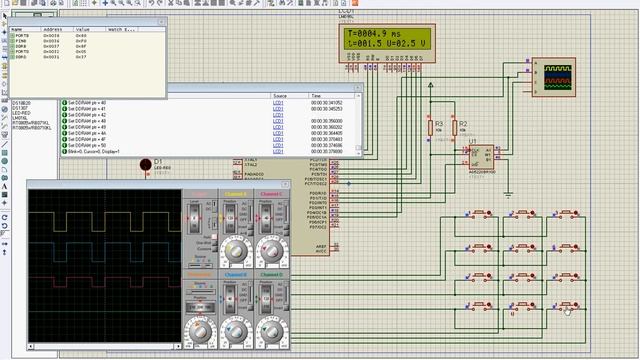Click the blue cross pan/center icon
Viewport: 640px width, 360px height.
tap(105, 3)
